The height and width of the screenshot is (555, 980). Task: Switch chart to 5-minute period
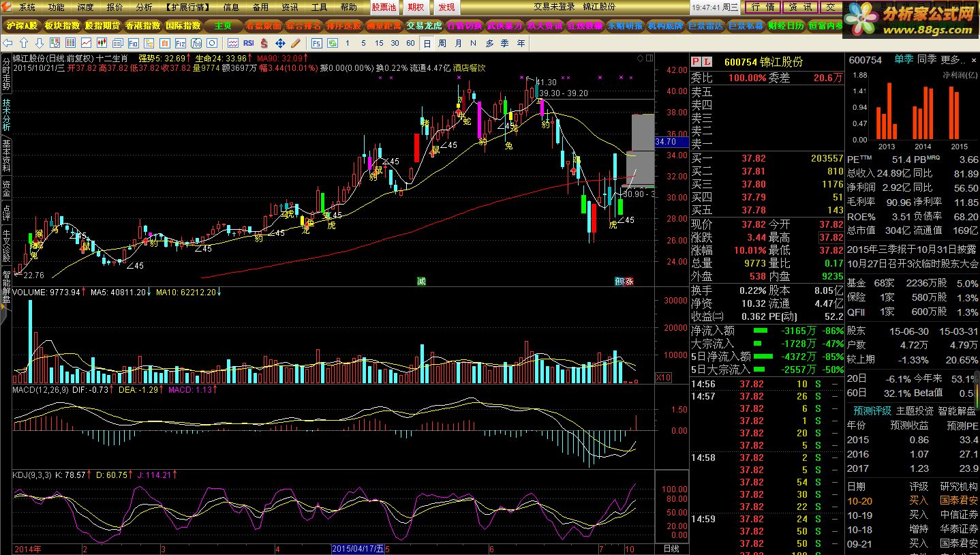pyautogui.click(x=363, y=43)
